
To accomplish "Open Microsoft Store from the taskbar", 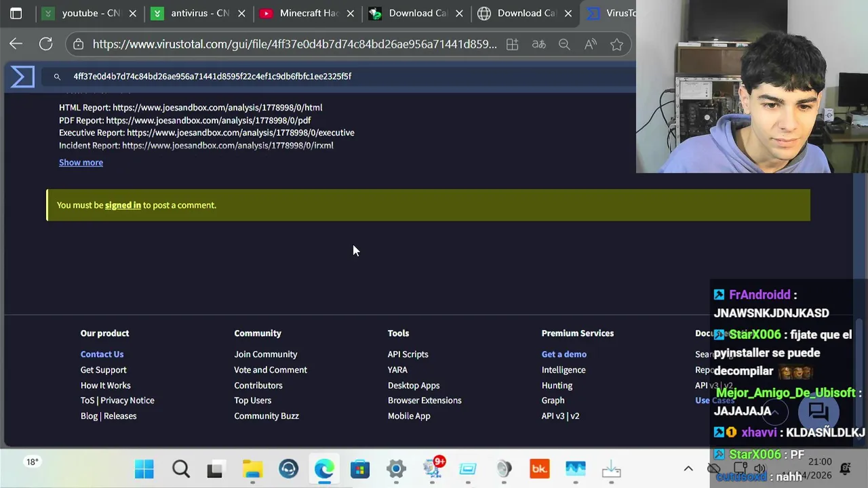I will coord(360,469).
